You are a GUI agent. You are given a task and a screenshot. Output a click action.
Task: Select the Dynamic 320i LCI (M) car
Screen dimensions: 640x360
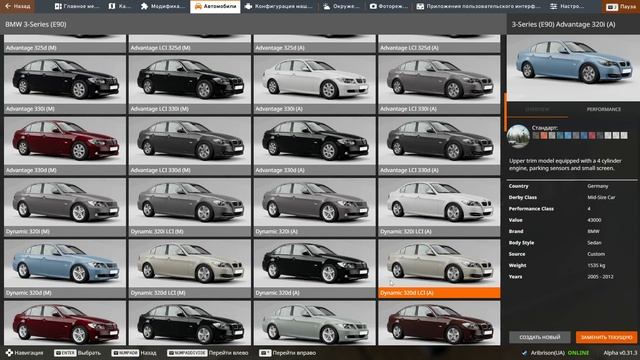click(190, 207)
